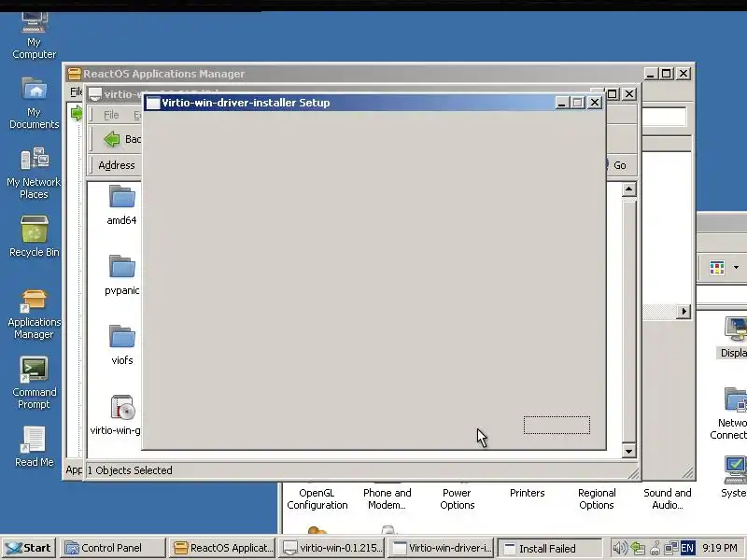Image resolution: width=747 pixels, height=560 pixels.
Task: Close the ReactOS Applications Manager window
Action: click(684, 74)
